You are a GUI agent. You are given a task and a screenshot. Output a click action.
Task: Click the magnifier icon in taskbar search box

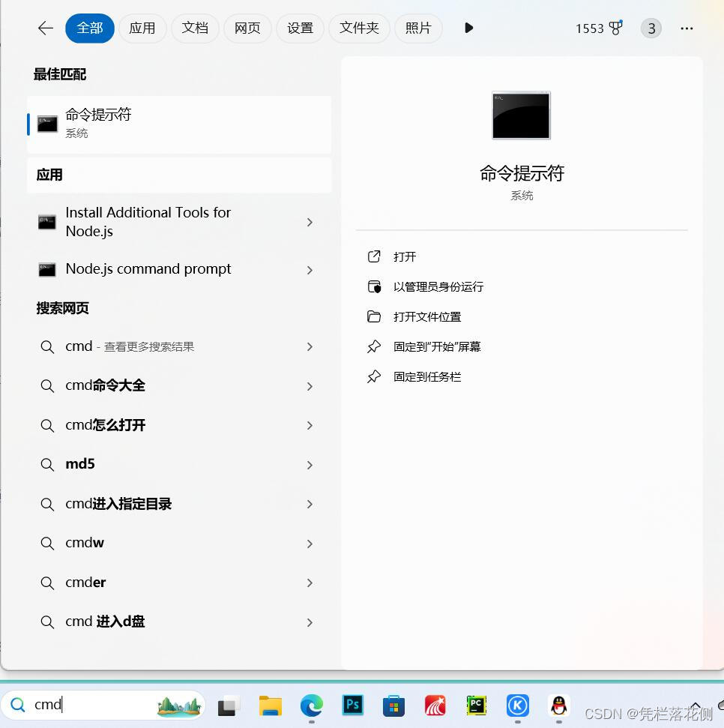pos(18,705)
